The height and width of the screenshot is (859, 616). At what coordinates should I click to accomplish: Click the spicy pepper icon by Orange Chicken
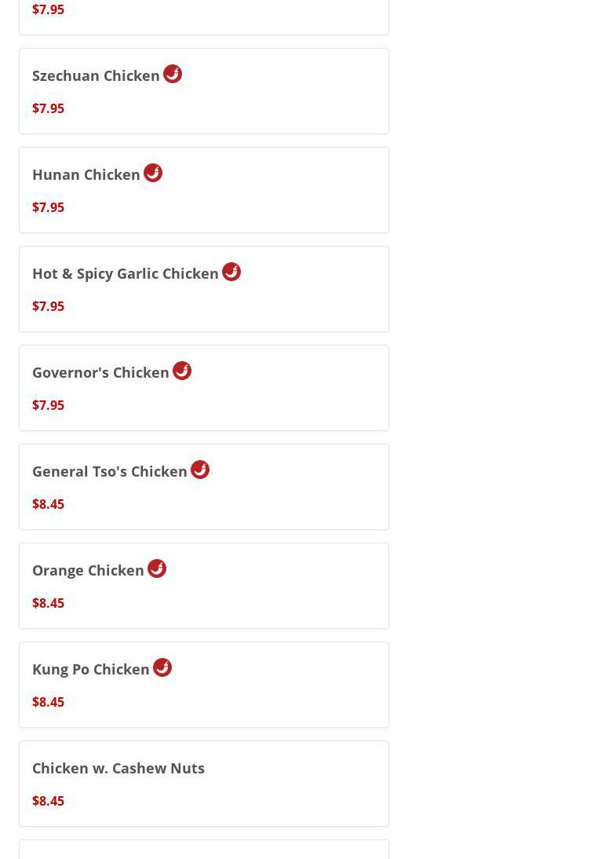(157, 568)
